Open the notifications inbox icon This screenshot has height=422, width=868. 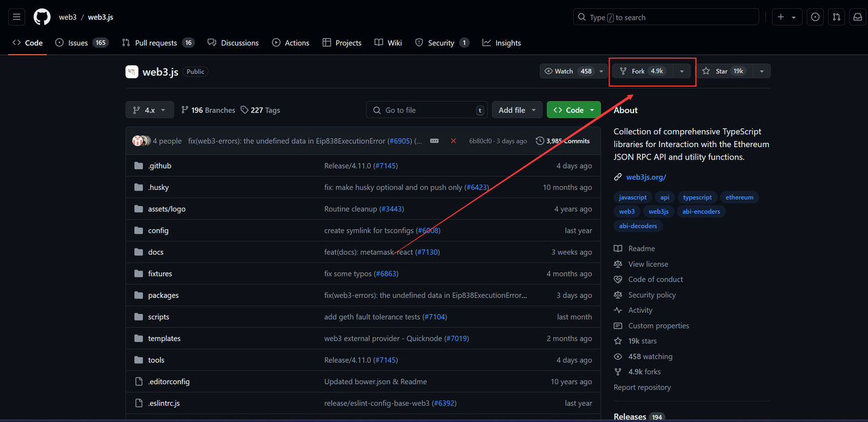[858, 17]
